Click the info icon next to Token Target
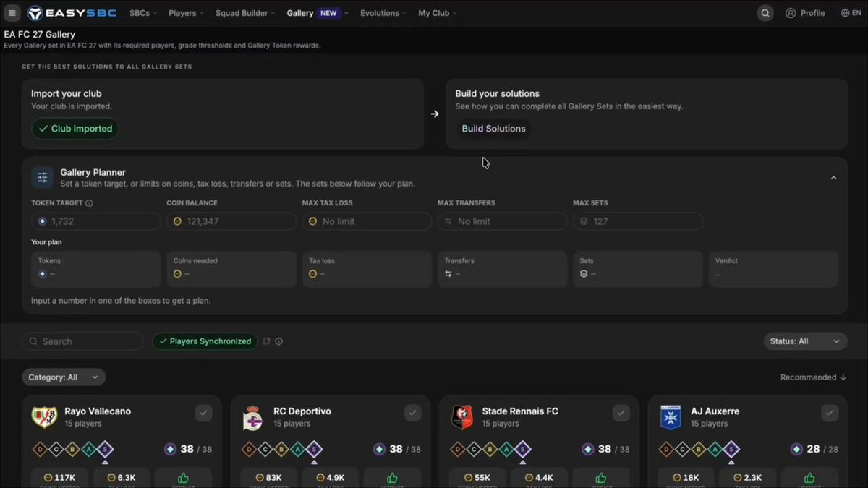 point(89,203)
